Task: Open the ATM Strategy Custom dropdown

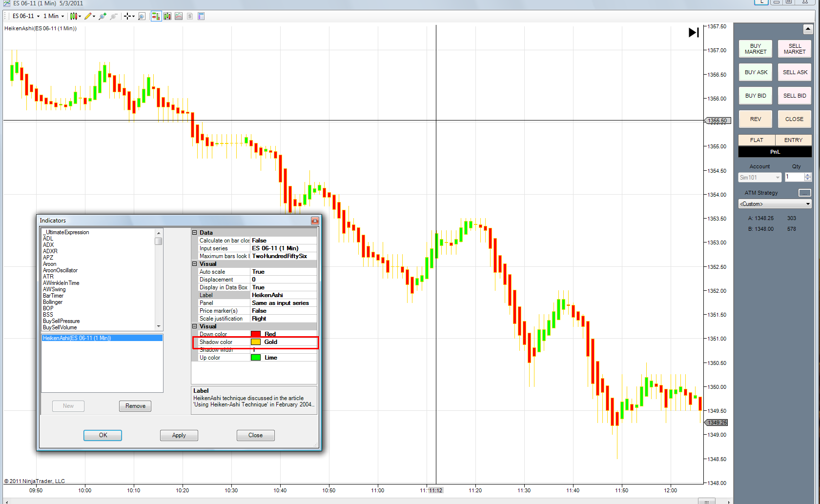Action: 775,204
